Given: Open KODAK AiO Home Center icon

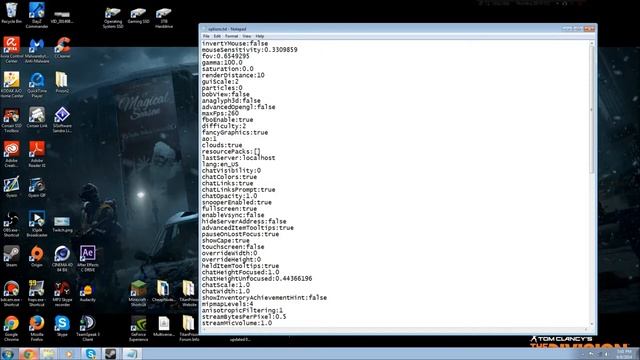Looking at the screenshot, I should [x=11, y=84].
